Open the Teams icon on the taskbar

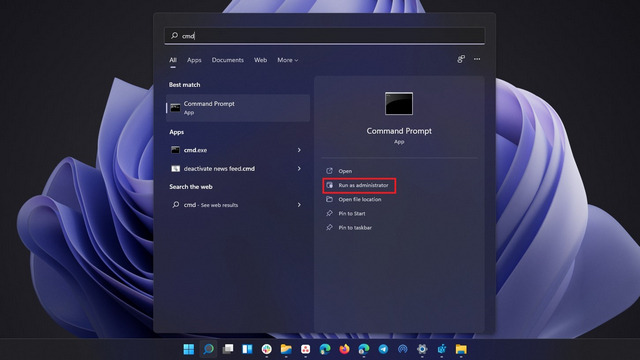[442, 349]
